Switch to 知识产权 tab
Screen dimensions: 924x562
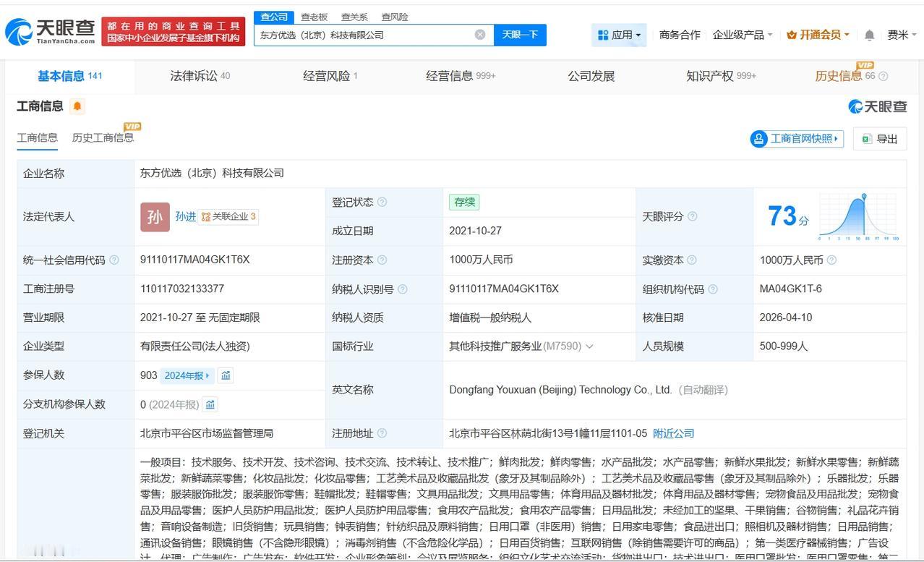721,76
